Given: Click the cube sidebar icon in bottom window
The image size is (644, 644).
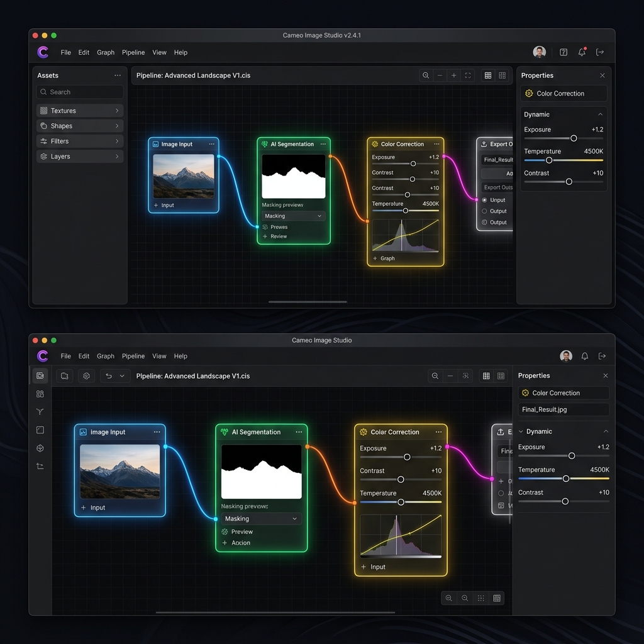Looking at the screenshot, I should (x=40, y=448).
